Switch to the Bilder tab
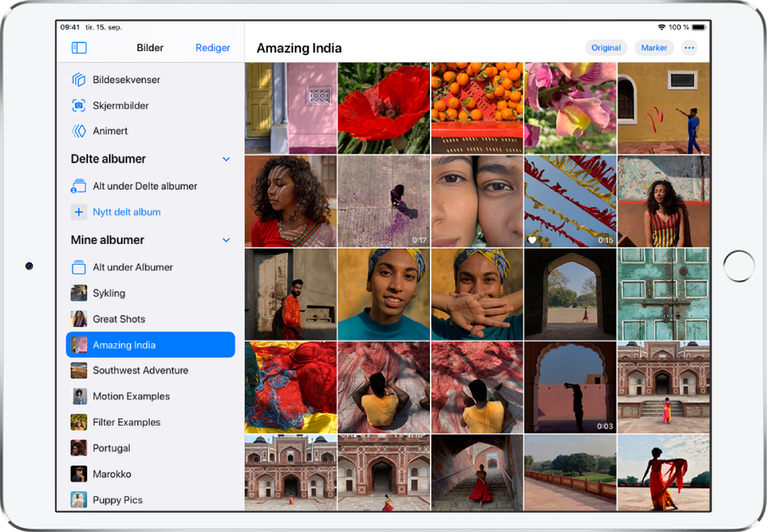 pyautogui.click(x=150, y=47)
